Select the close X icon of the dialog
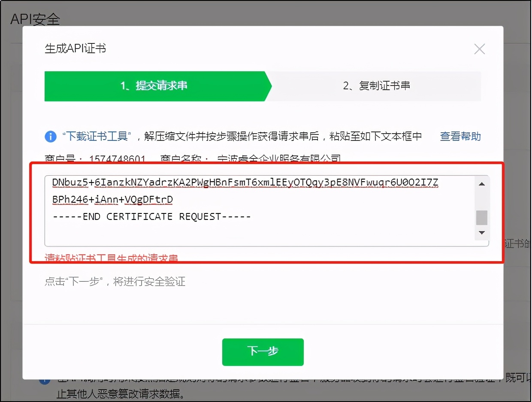The height and width of the screenshot is (402, 532). [479, 49]
